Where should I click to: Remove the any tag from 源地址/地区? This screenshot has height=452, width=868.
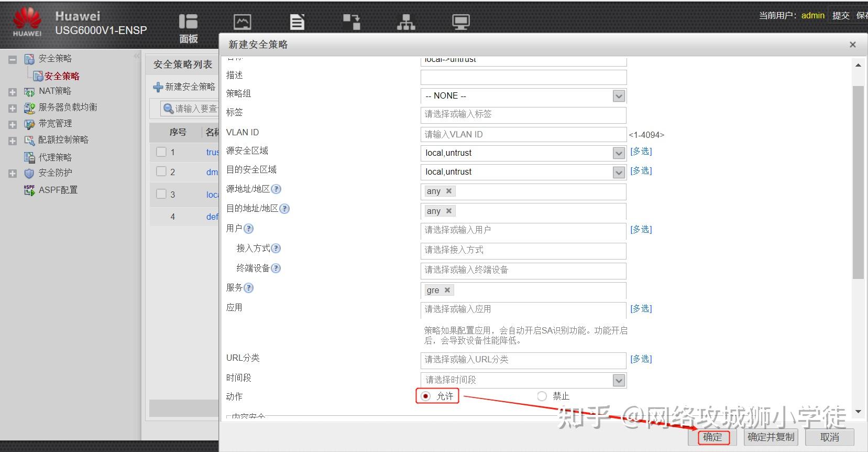[x=449, y=191]
